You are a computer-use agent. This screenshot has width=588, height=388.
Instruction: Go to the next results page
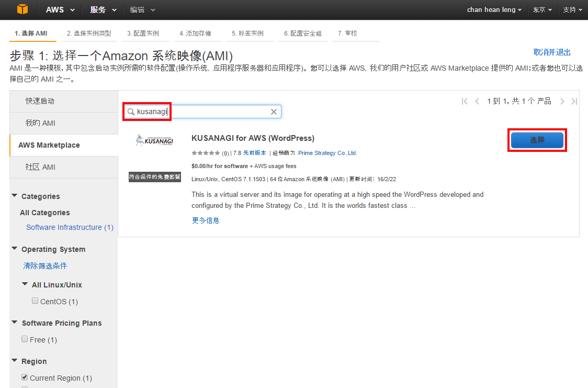coord(562,101)
